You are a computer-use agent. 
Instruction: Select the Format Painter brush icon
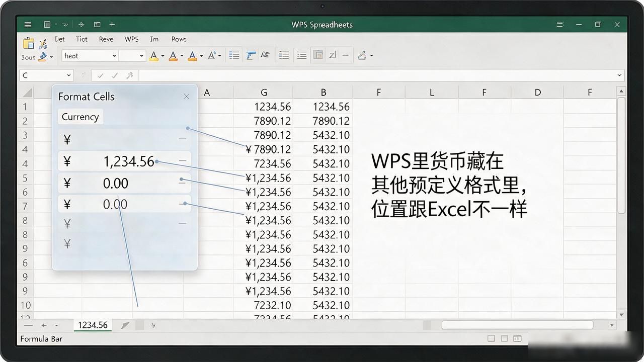coord(43,44)
